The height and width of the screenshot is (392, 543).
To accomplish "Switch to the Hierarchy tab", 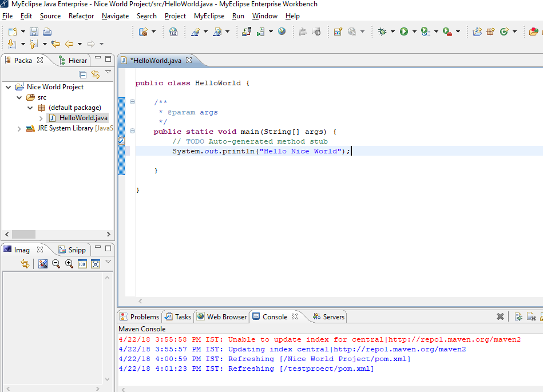I will pos(73,60).
